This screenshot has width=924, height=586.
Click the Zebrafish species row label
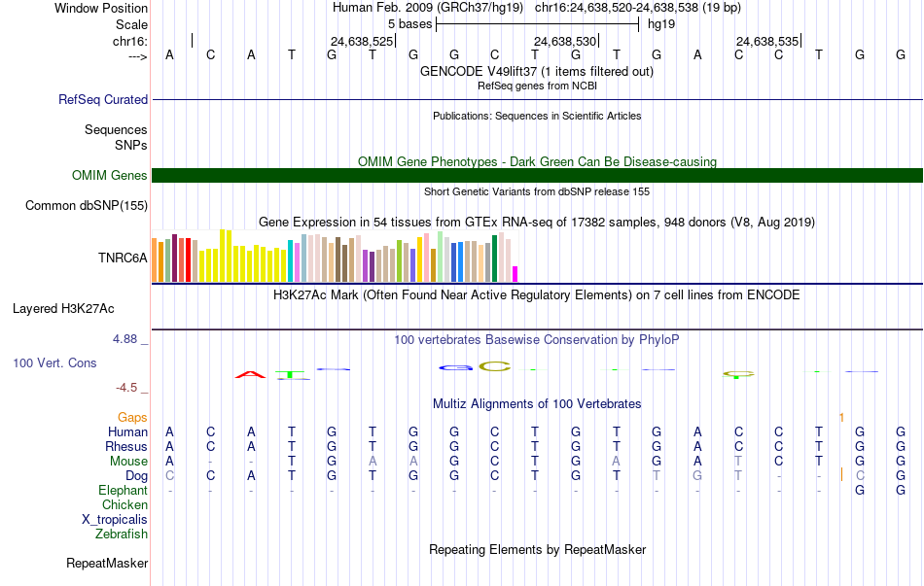pyautogui.click(x=122, y=534)
